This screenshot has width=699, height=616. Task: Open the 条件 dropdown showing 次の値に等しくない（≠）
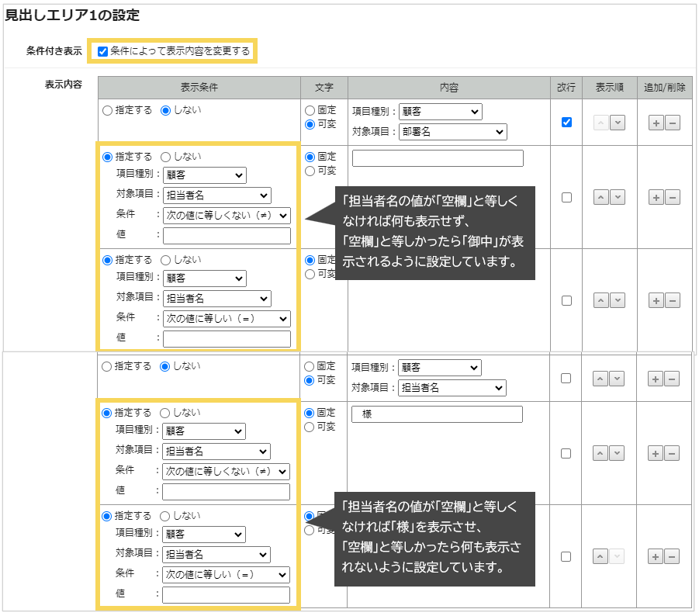(x=227, y=215)
